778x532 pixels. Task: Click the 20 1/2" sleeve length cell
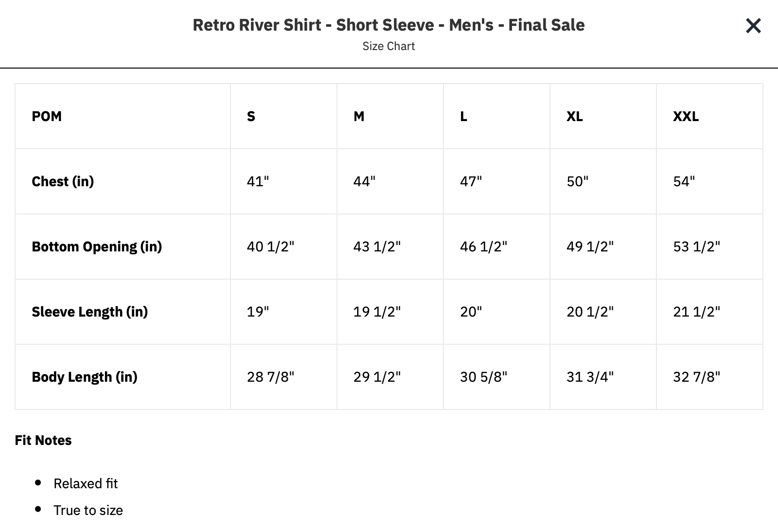(x=590, y=312)
